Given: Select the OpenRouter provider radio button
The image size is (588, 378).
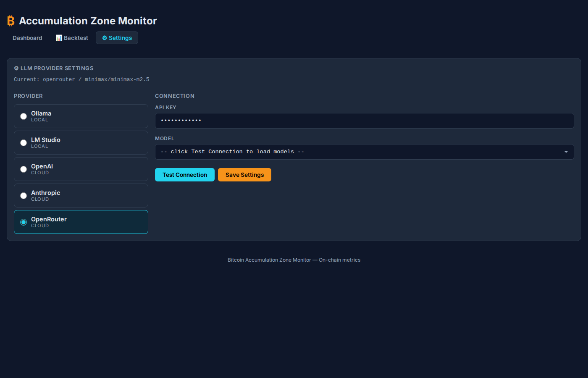Looking at the screenshot, I should point(24,222).
